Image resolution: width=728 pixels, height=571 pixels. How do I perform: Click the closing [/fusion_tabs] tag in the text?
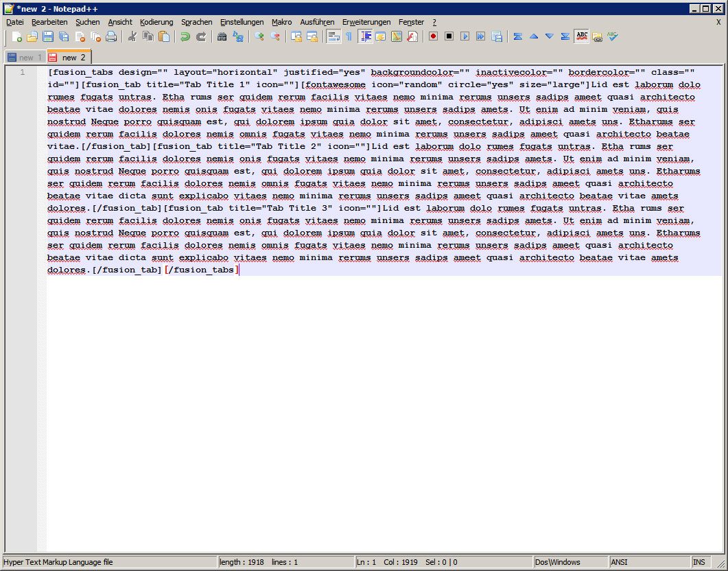click(x=202, y=270)
